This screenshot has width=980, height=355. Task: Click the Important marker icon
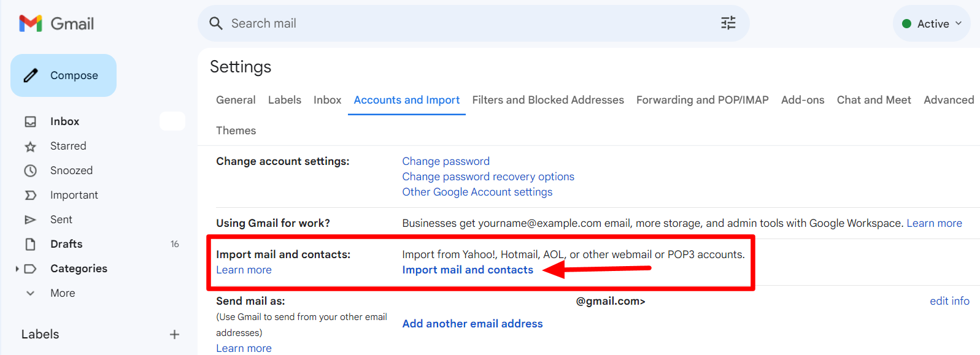click(30, 195)
